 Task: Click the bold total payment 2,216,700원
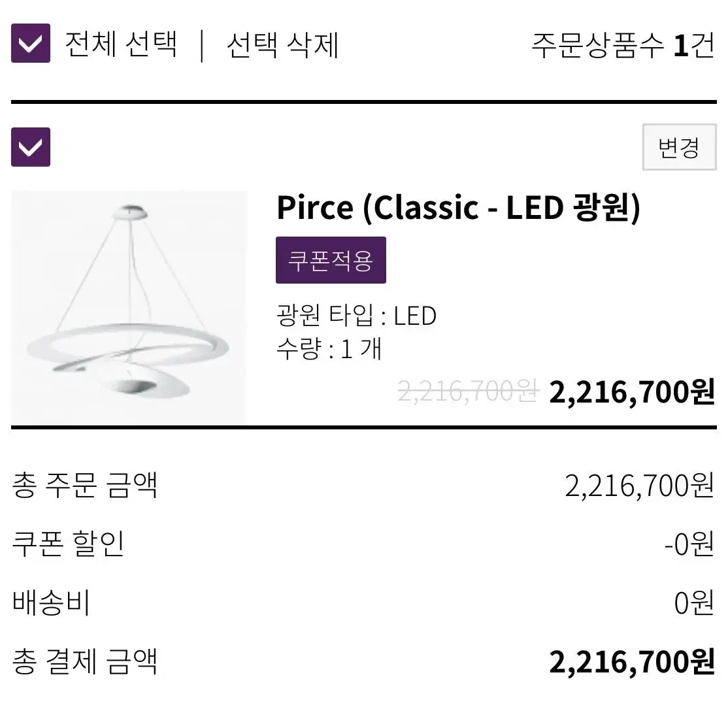point(632,662)
